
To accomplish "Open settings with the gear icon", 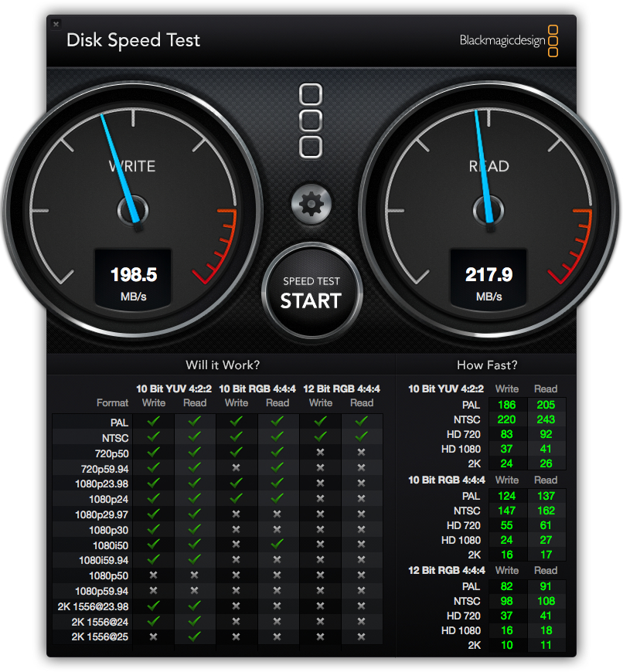I will 311,204.
